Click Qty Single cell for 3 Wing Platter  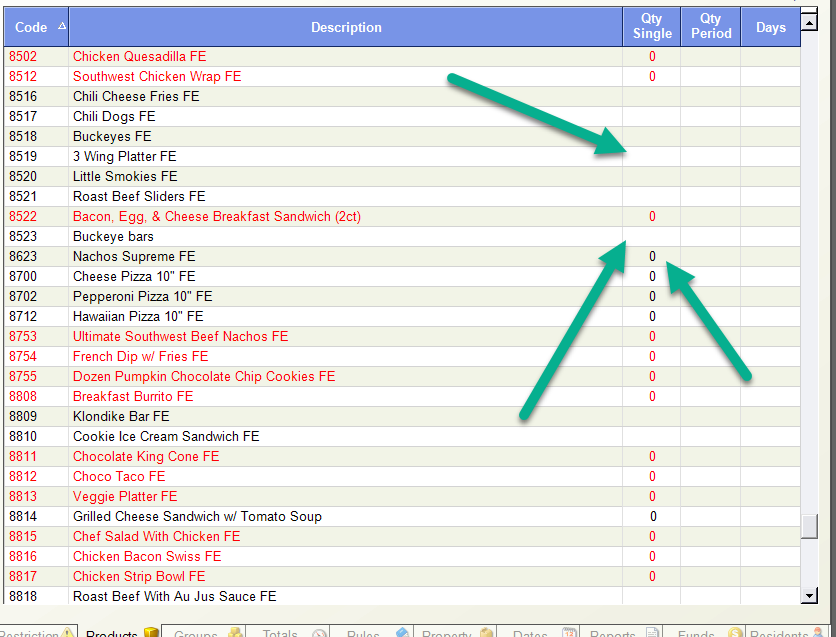point(652,157)
